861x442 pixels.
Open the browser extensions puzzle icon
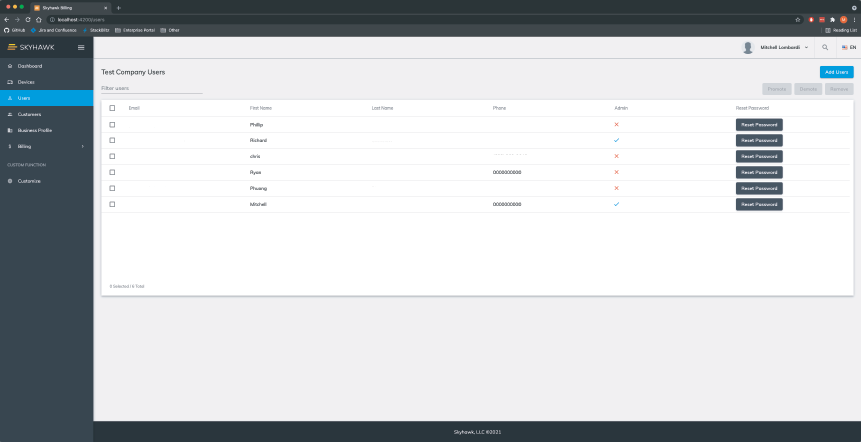pyautogui.click(x=832, y=19)
